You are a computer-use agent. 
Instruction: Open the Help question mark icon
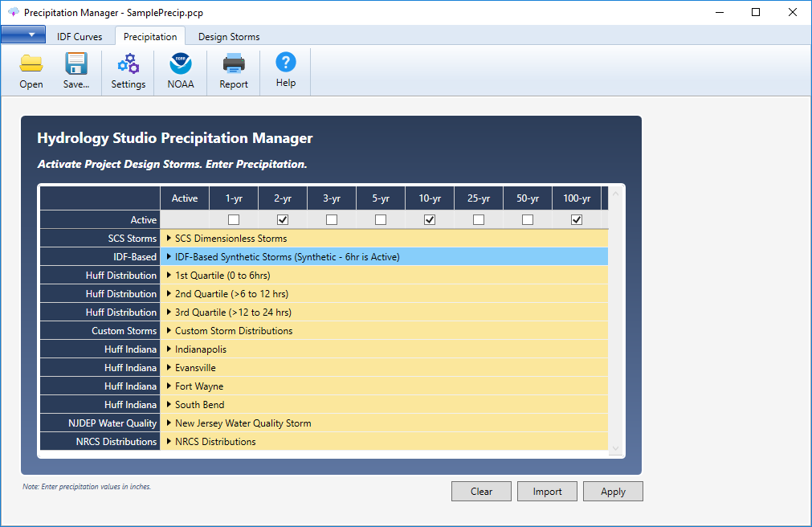click(286, 62)
